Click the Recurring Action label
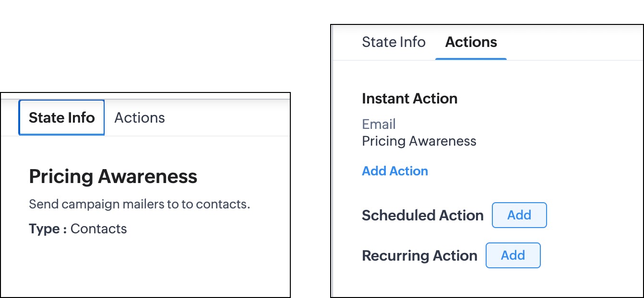 click(x=419, y=256)
